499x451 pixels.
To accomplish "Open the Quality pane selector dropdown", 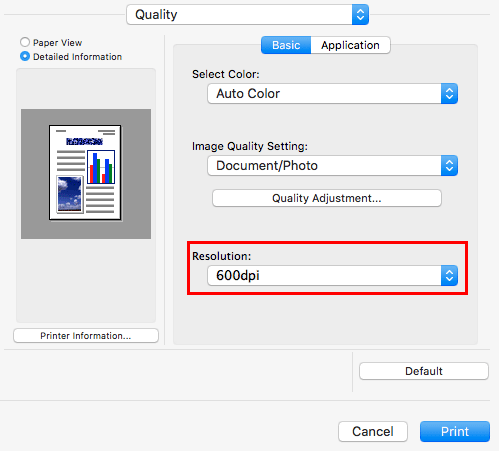I will [248, 15].
